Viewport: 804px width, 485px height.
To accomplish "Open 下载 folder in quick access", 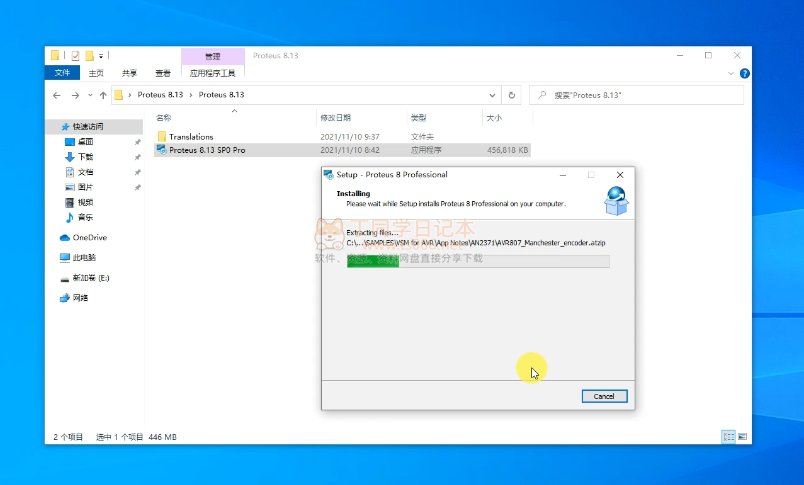I will point(85,157).
